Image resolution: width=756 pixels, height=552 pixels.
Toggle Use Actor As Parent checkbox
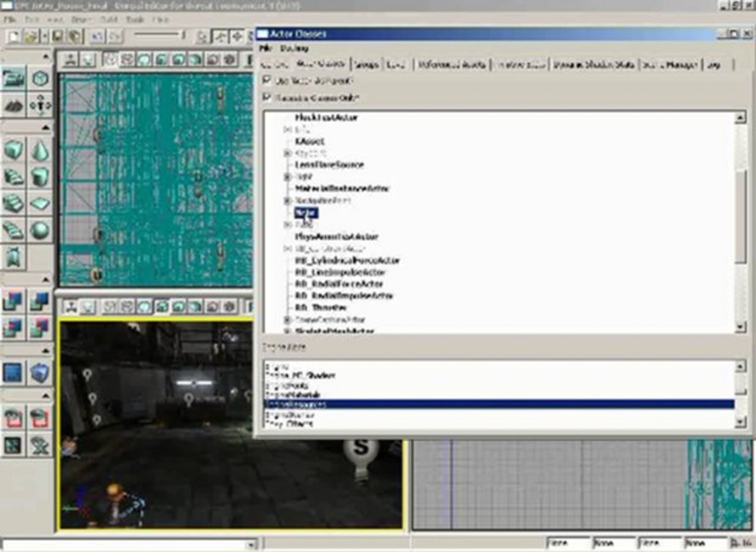click(267, 80)
